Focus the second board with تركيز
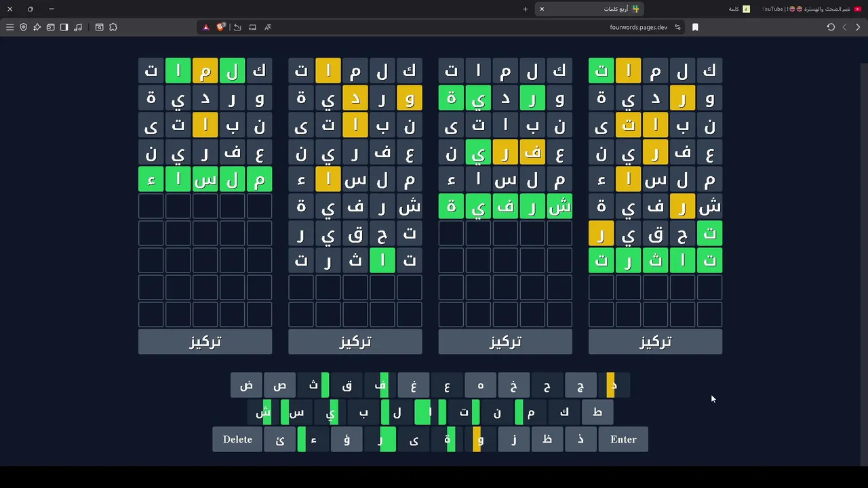The image size is (868, 488). click(x=355, y=342)
